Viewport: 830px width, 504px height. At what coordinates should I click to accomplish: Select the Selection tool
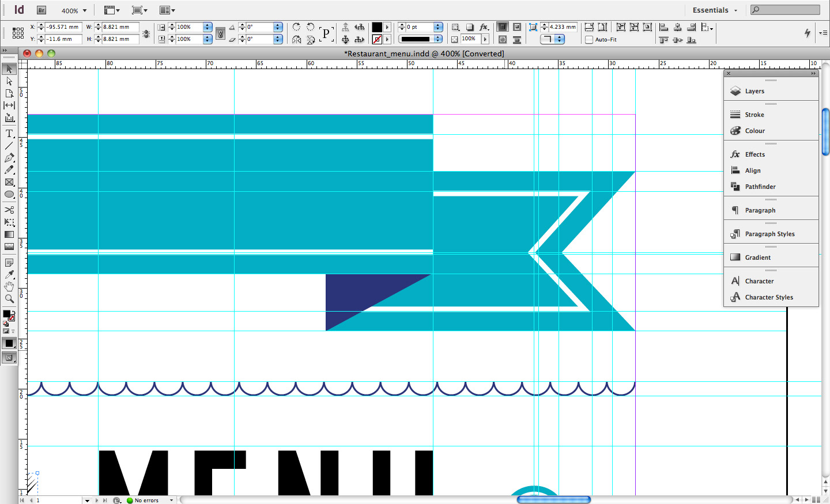9,69
